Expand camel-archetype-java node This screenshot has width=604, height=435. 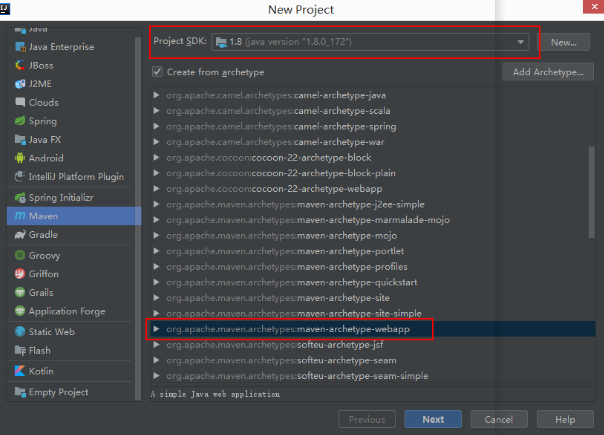[x=156, y=95]
